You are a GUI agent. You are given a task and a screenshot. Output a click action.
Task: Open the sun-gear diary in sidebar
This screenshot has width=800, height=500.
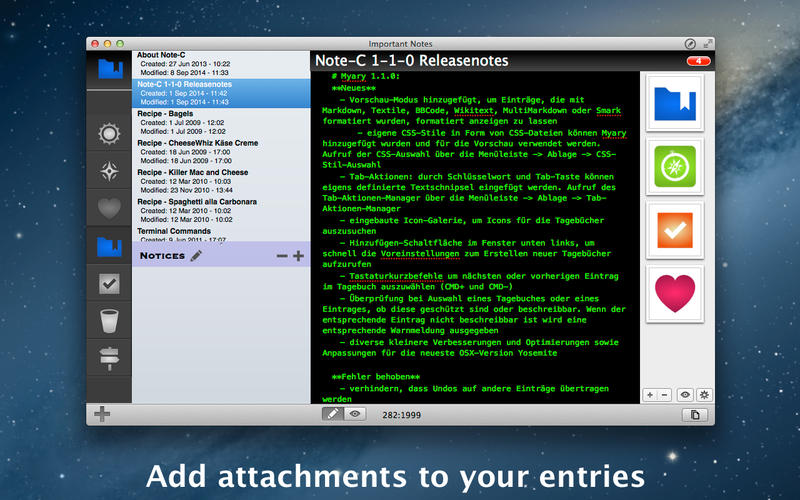pyautogui.click(x=109, y=134)
